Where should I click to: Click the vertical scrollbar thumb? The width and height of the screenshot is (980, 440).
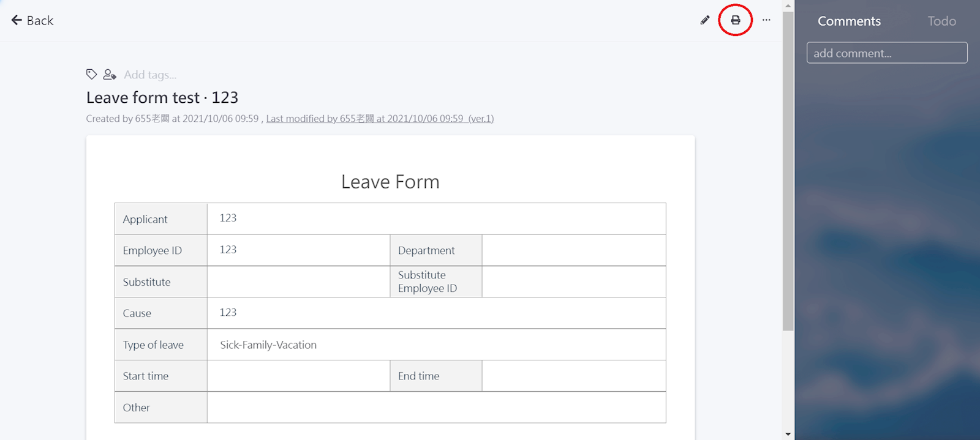(x=788, y=171)
